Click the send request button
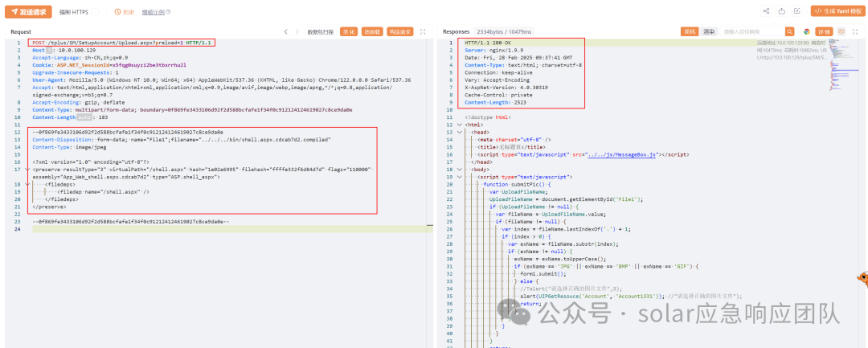Image resolution: width=868 pixels, height=348 pixels. (x=28, y=12)
